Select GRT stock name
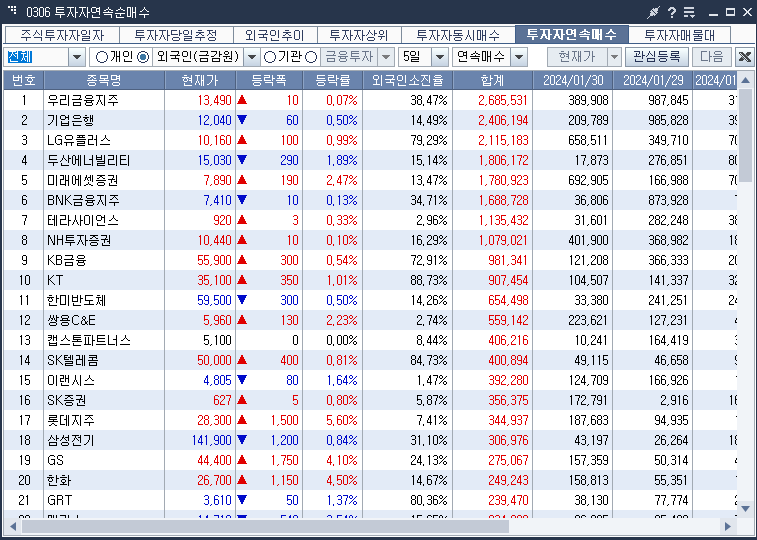The image size is (757, 540). 59,500
